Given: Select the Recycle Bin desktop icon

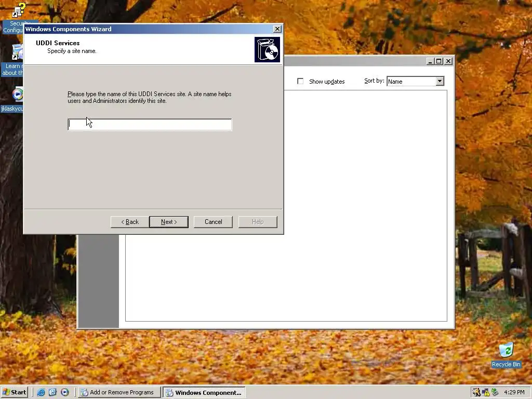Looking at the screenshot, I should click(506, 355).
